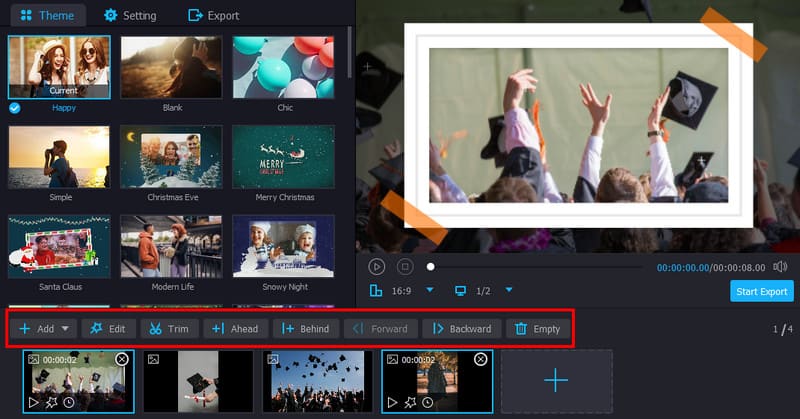Remove the first clip with its X icon

(122, 359)
